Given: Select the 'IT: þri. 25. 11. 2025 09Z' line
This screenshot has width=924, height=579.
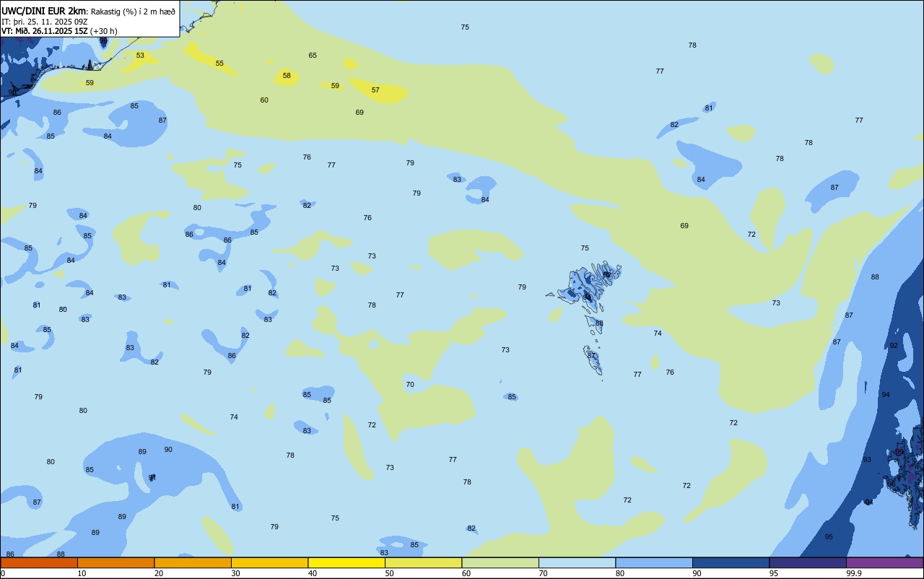Looking at the screenshot, I should coord(44,22).
